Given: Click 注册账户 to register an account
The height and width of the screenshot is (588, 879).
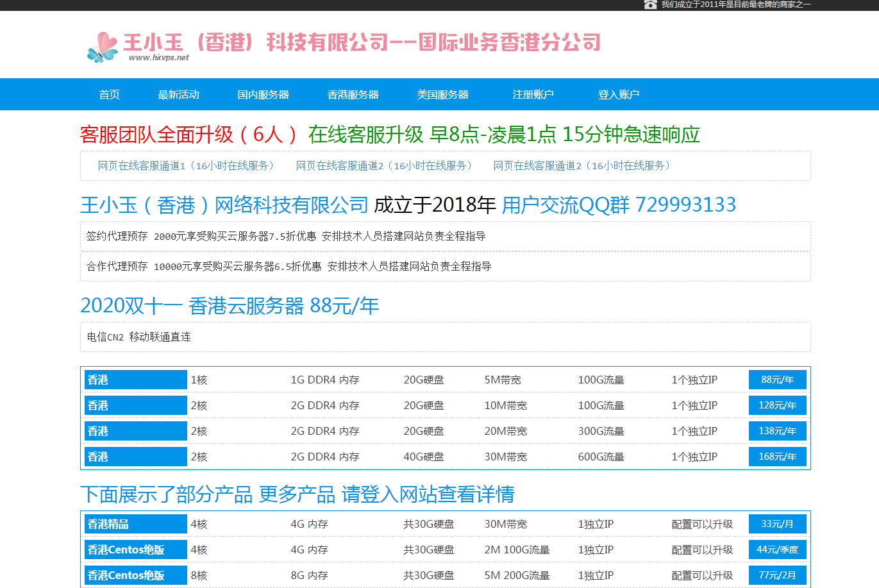Looking at the screenshot, I should (533, 94).
